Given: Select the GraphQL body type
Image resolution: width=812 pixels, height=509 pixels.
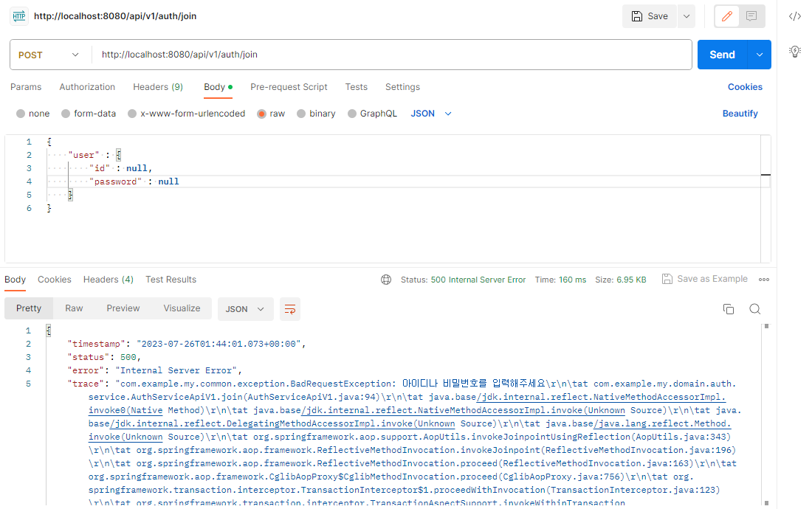Looking at the screenshot, I should [372, 113].
